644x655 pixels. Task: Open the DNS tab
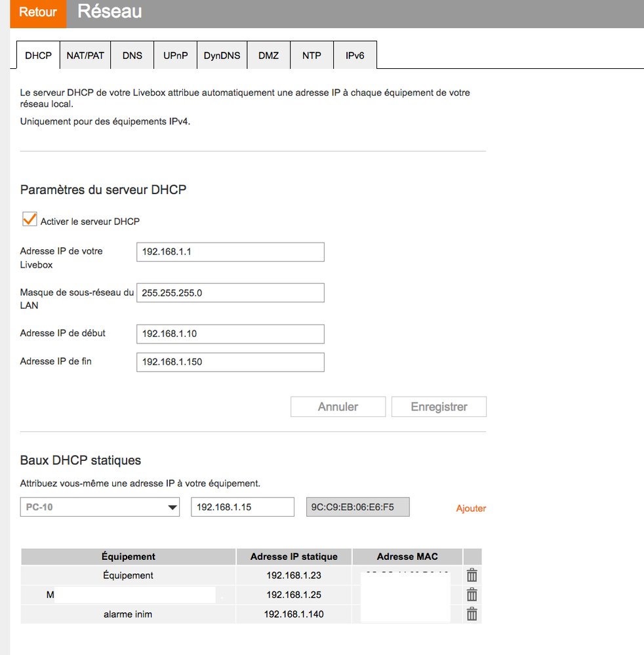tap(132, 56)
